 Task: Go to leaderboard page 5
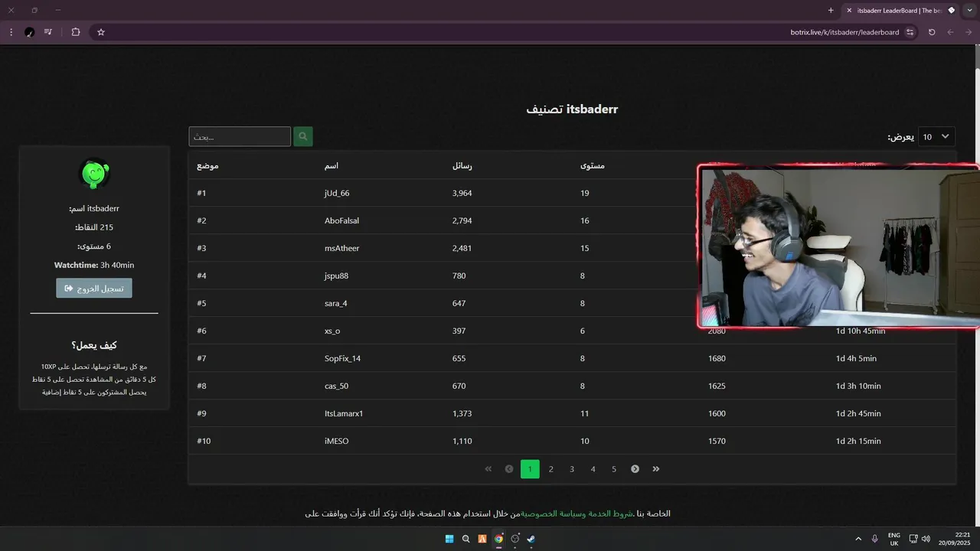614,469
